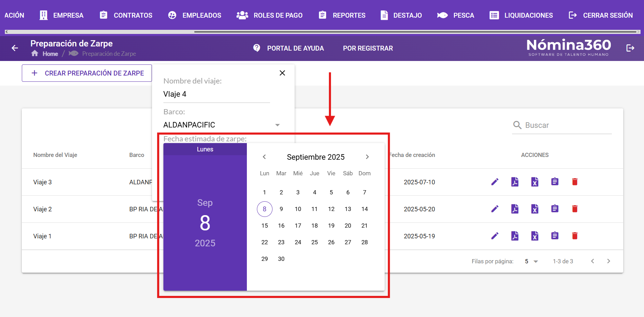Export Viaje 3 to Excel

pyautogui.click(x=535, y=182)
